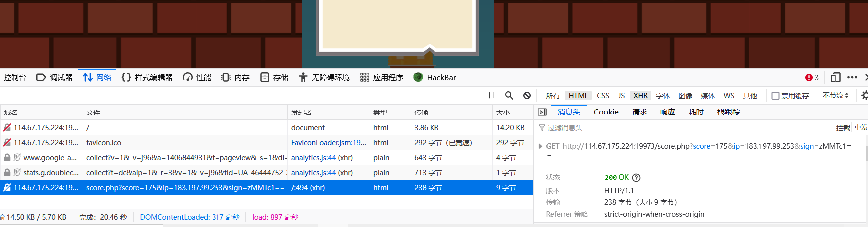Select the favicon.ico request row
The height and width of the screenshot is (227, 868).
click(266, 143)
